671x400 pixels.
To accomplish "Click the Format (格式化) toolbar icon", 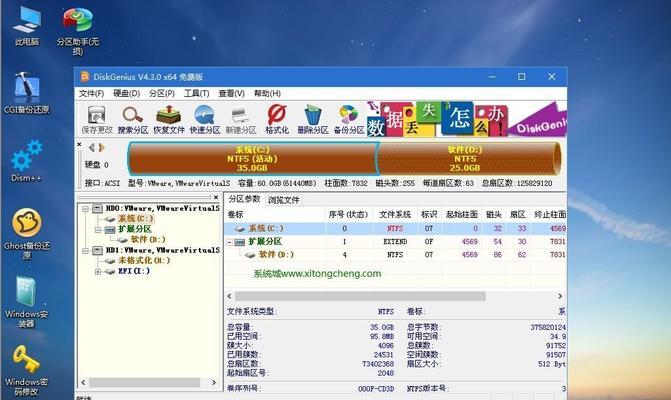I will tap(277, 119).
